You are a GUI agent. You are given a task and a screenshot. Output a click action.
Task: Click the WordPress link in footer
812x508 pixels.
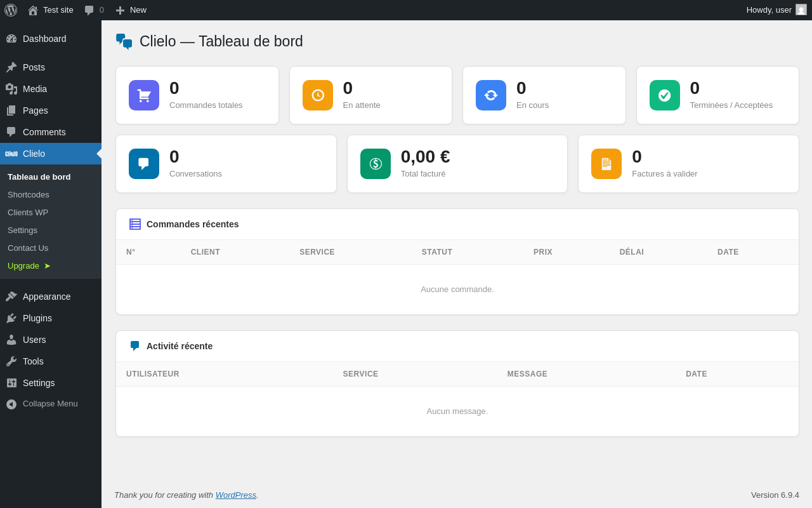[x=236, y=495]
